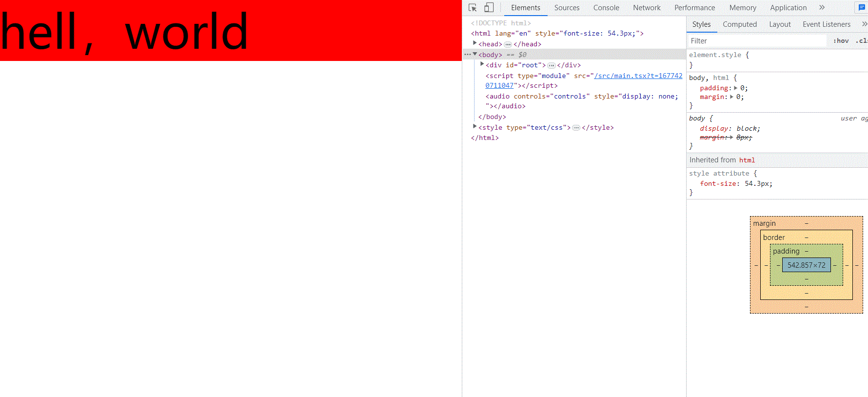Select the Styles sidebar tab
868x397 pixels.
click(x=701, y=24)
